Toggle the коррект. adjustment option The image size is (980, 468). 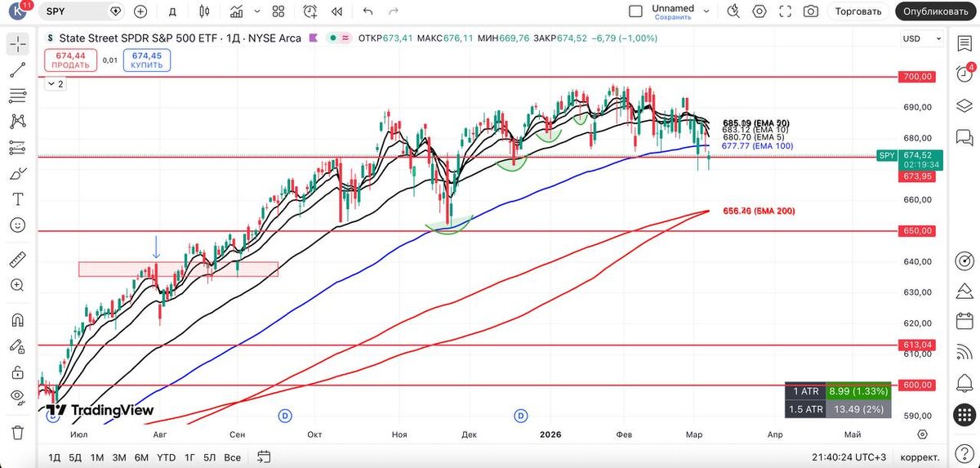pos(920,457)
